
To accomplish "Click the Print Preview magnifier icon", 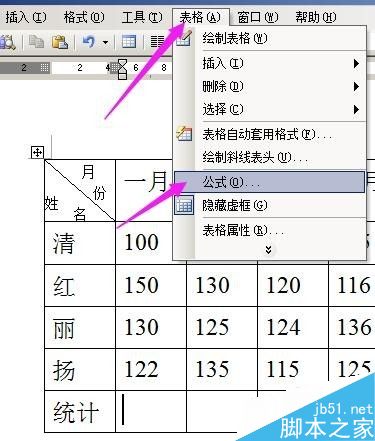I will coord(8,42).
